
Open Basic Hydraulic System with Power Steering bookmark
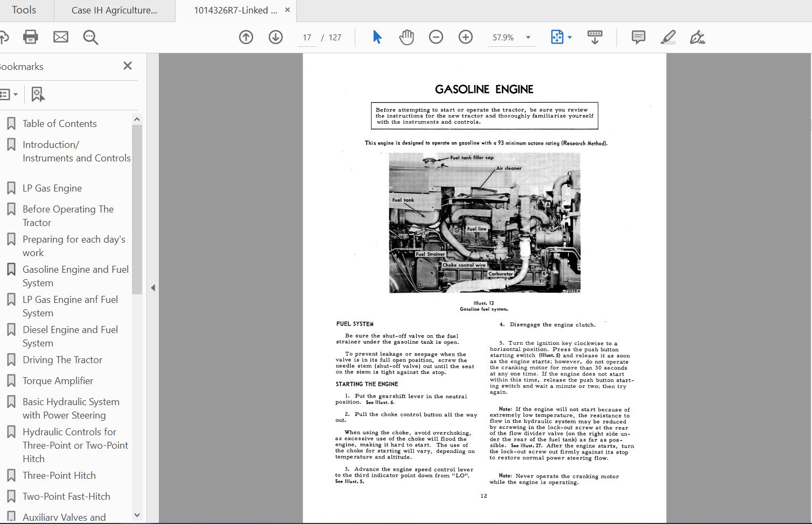71,408
